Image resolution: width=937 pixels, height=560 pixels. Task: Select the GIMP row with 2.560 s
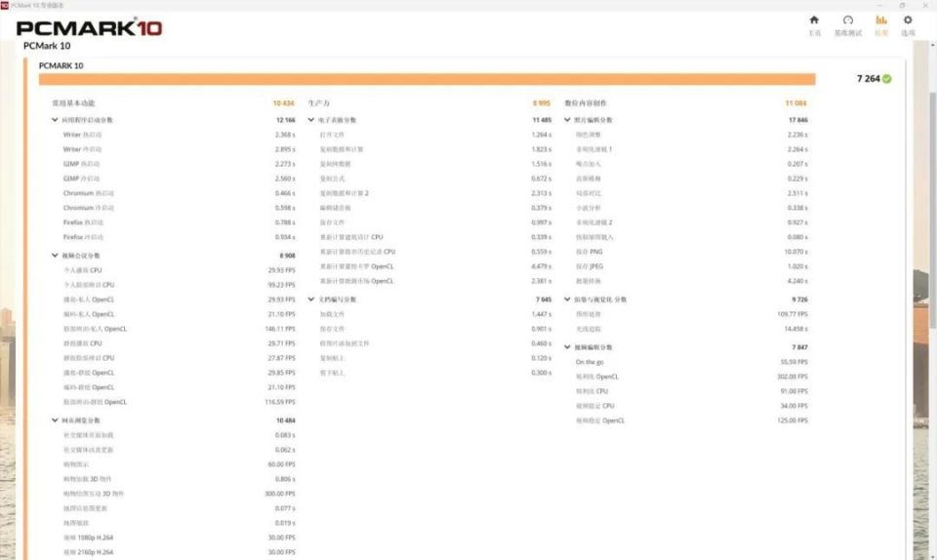[179, 179]
